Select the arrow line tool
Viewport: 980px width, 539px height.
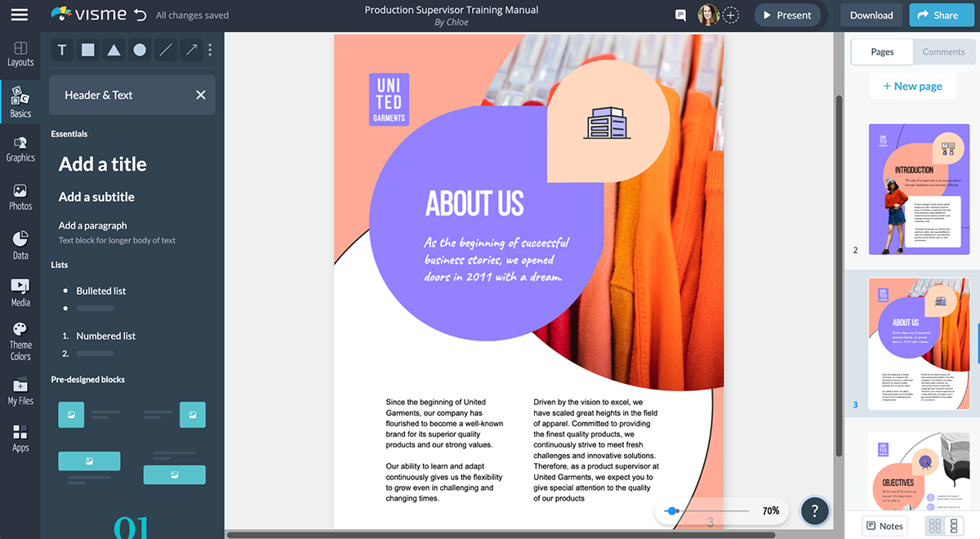pos(191,50)
